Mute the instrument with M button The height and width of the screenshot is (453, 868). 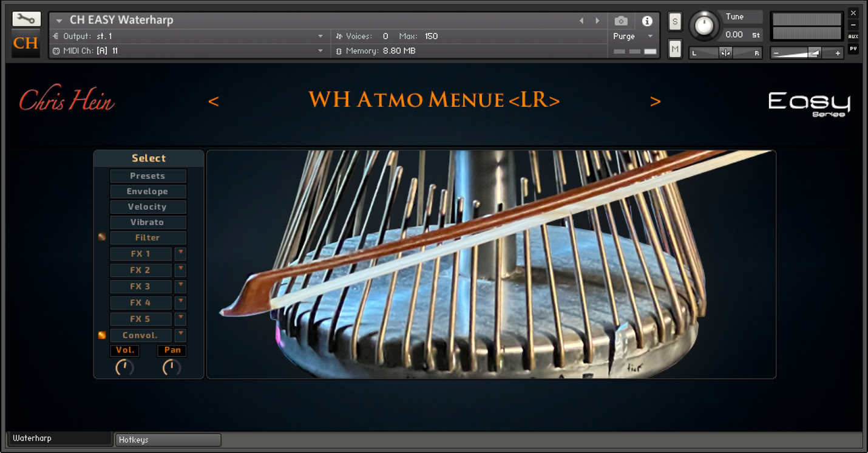pyautogui.click(x=675, y=49)
